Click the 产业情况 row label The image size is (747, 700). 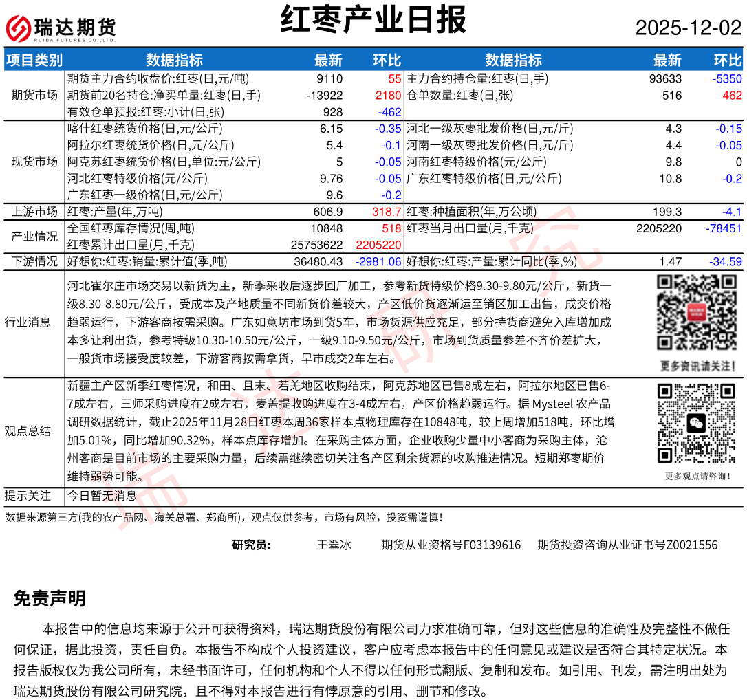(x=34, y=237)
